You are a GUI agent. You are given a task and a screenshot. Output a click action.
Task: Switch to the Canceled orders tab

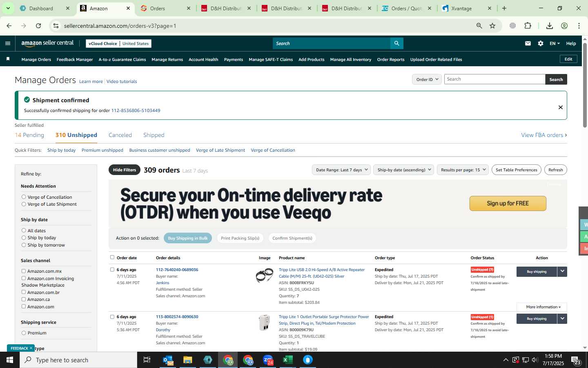120,135
